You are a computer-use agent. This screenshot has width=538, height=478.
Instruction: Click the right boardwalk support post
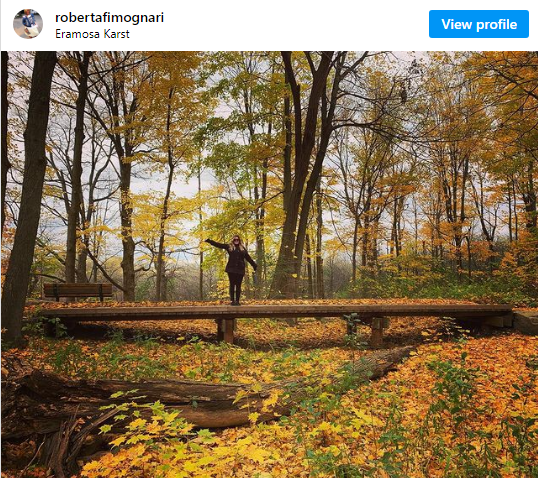click(377, 331)
